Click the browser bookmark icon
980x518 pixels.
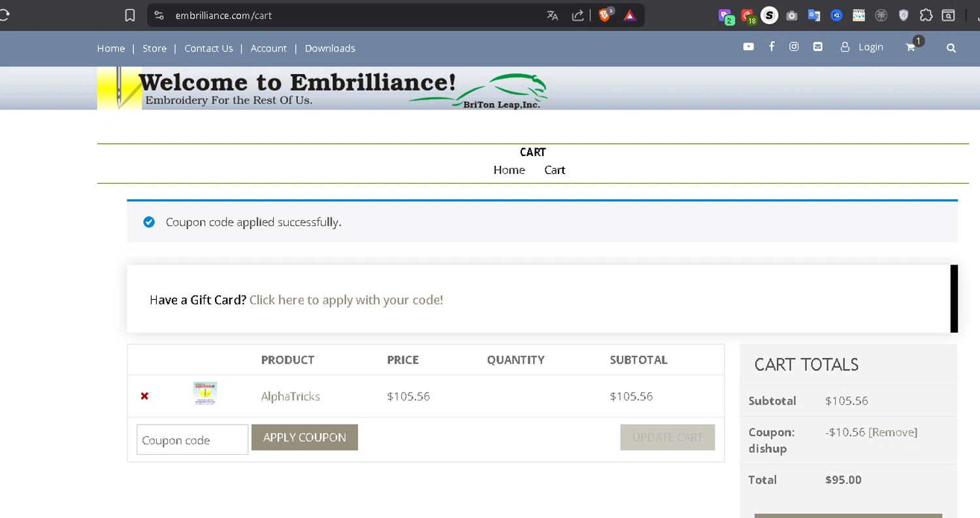[130, 15]
